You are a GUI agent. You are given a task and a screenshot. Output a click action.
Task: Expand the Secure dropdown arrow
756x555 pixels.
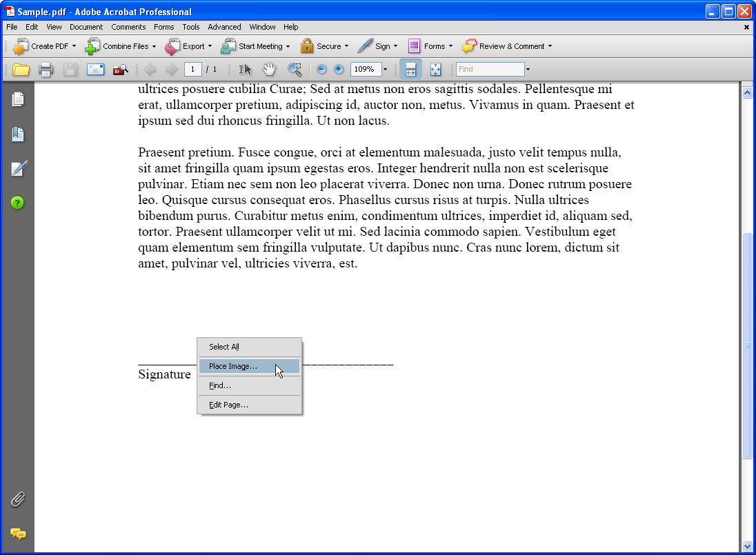coord(346,46)
